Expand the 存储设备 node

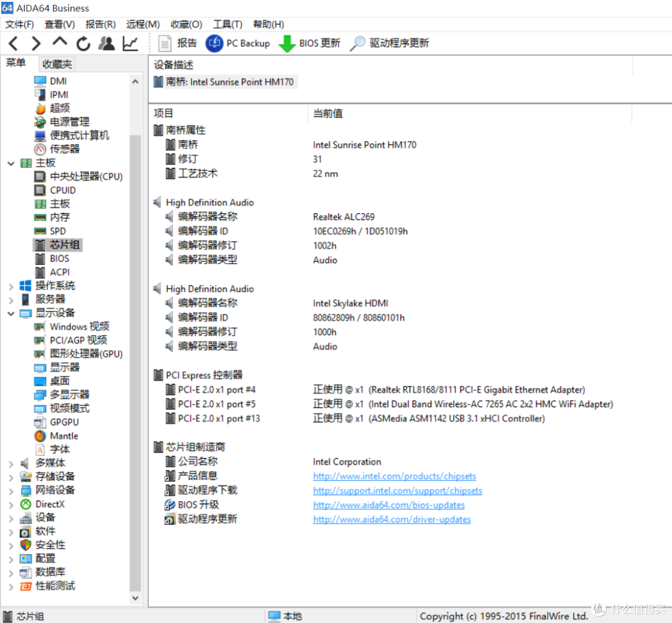[x=11, y=478]
